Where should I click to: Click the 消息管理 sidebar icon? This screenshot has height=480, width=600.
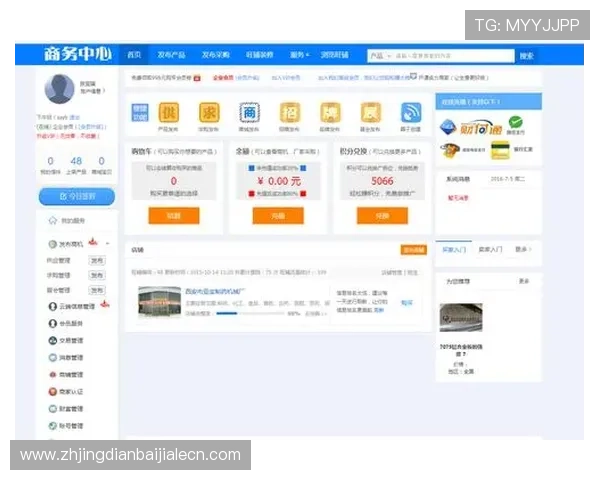[x=52, y=358]
